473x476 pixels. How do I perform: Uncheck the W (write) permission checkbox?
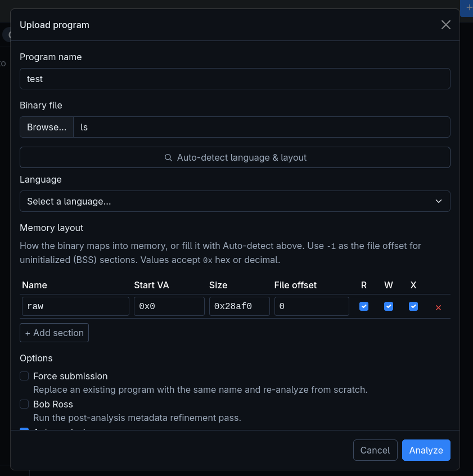click(x=389, y=306)
